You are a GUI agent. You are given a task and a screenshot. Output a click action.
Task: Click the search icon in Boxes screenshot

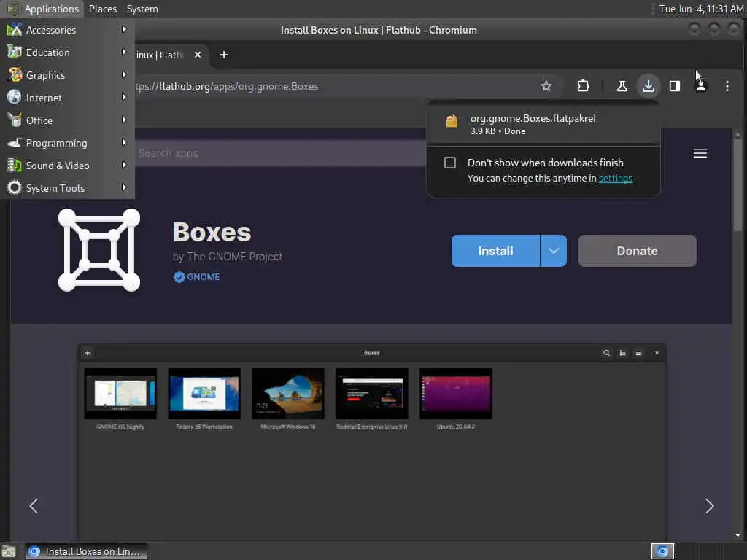[x=606, y=353]
